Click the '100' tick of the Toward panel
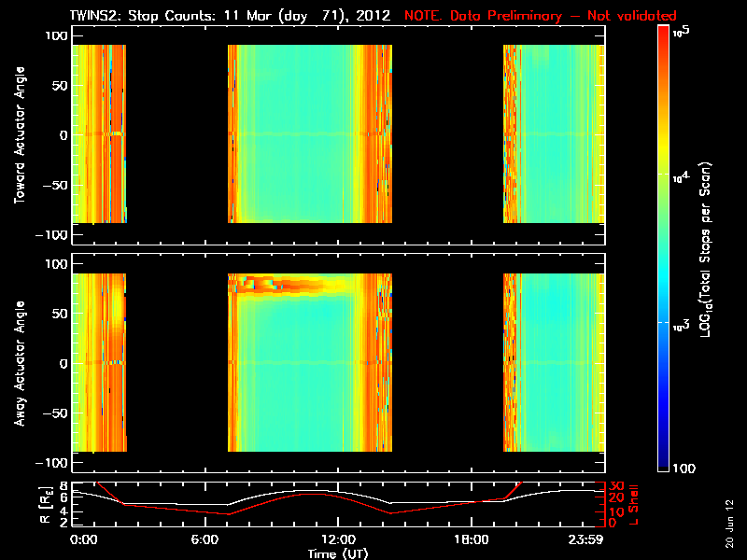Viewport: 747px width, 560px height. coord(56,35)
